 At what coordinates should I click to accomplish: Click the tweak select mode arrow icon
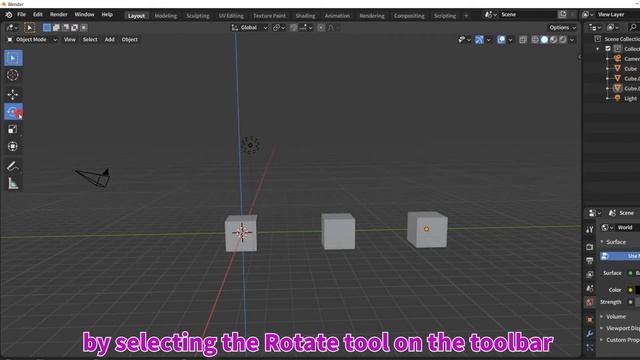click(29, 27)
